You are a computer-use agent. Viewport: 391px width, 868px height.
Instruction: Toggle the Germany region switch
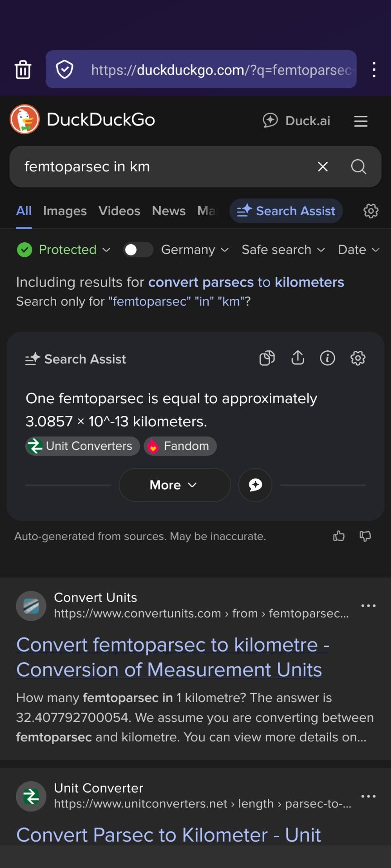click(x=138, y=250)
